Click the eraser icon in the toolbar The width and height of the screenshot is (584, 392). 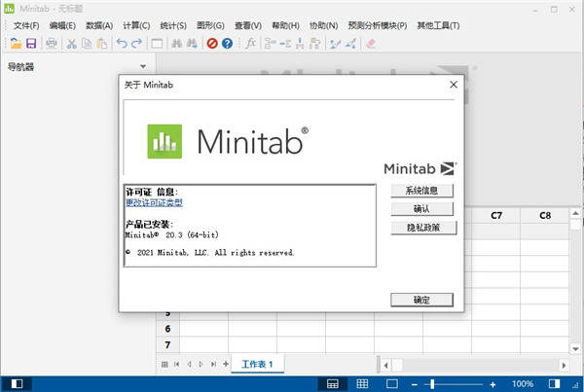click(x=370, y=44)
